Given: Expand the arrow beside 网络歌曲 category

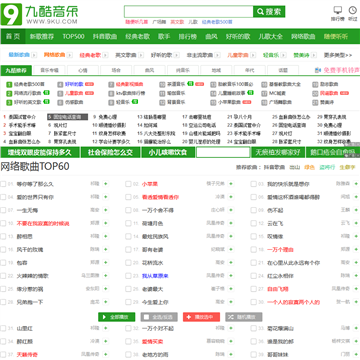Looking at the screenshot, I should click(x=70, y=55).
